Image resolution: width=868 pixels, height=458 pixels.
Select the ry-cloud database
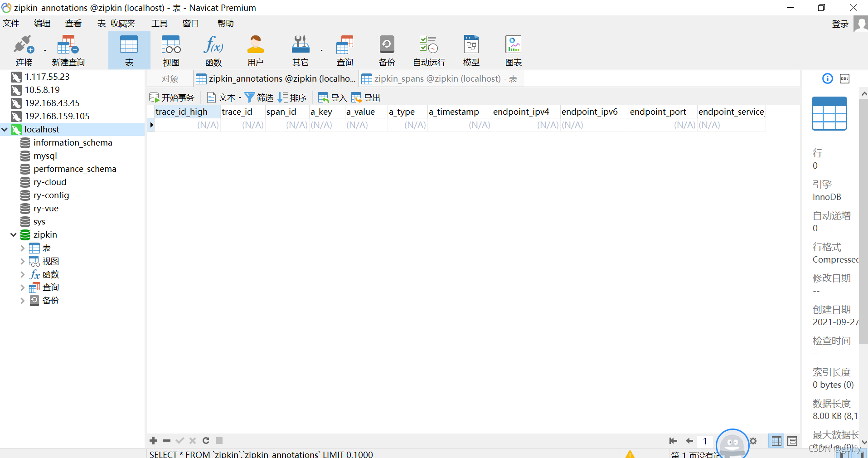(x=50, y=182)
